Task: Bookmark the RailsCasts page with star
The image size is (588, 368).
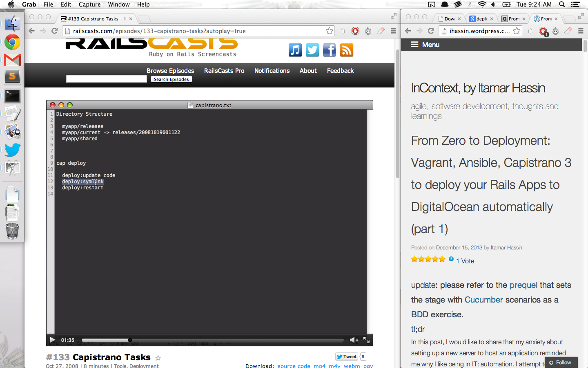Action: click(329, 31)
